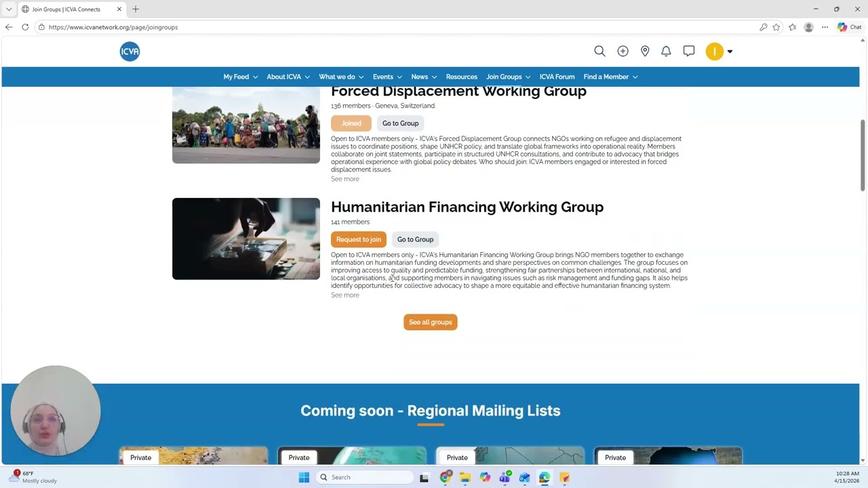Image resolution: width=868 pixels, height=488 pixels.
Task: Open browser settings and more menu
Action: [825, 27]
